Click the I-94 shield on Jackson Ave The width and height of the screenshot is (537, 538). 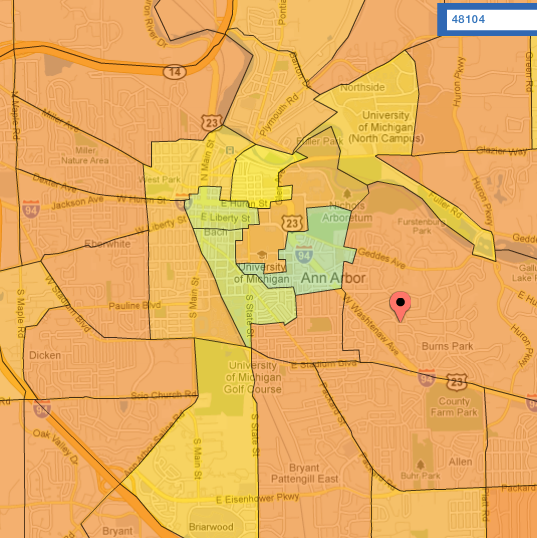(31, 209)
